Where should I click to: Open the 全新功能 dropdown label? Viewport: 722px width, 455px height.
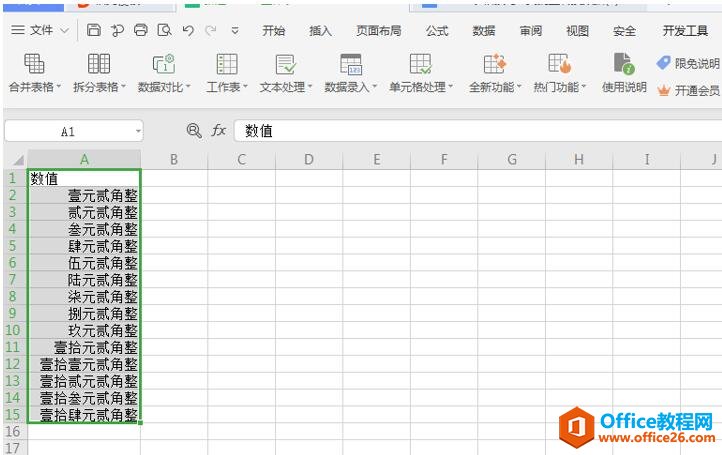[x=495, y=87]
